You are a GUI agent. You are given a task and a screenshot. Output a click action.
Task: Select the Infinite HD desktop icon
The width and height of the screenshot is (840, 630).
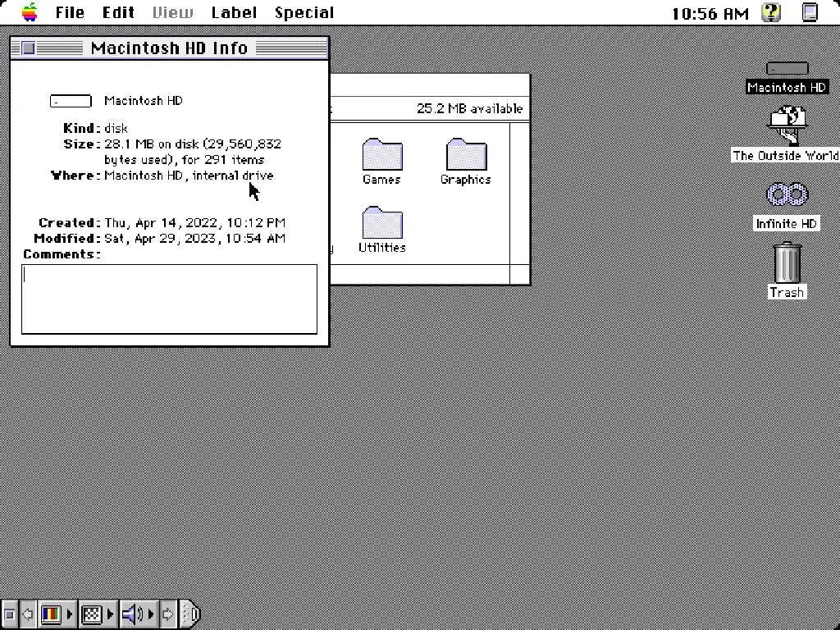787,194
